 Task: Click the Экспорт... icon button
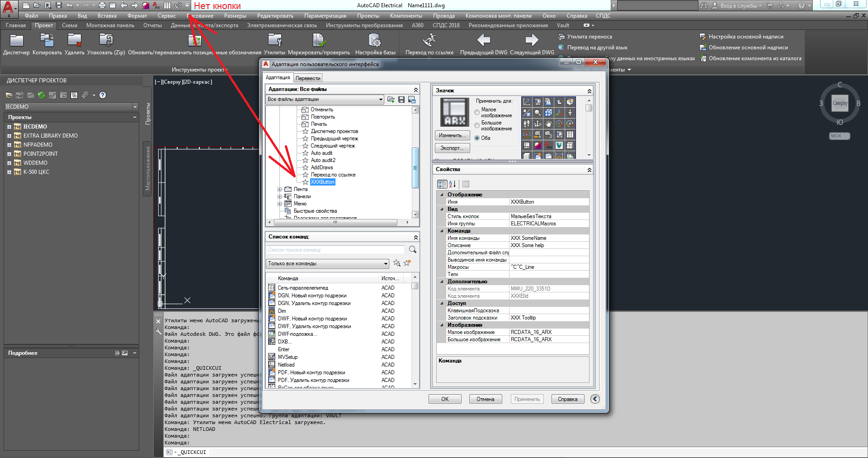tap(453, 148)
